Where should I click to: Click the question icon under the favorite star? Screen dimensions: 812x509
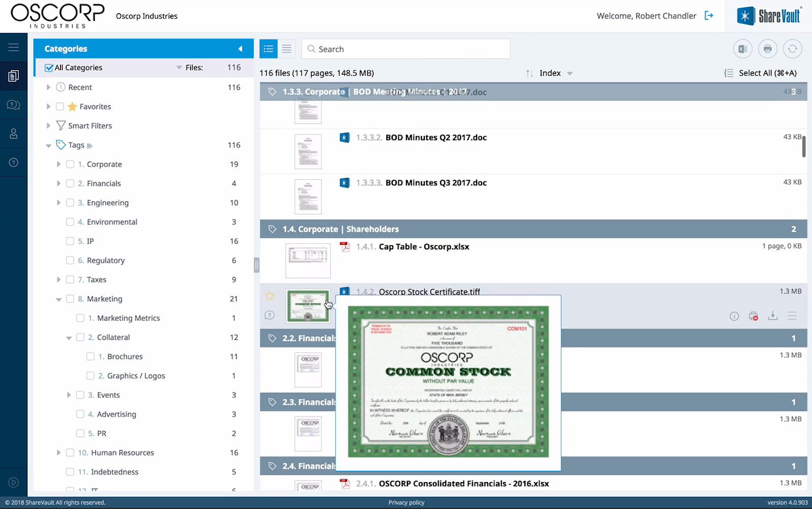pyautogui.click(x=269, y=315)
